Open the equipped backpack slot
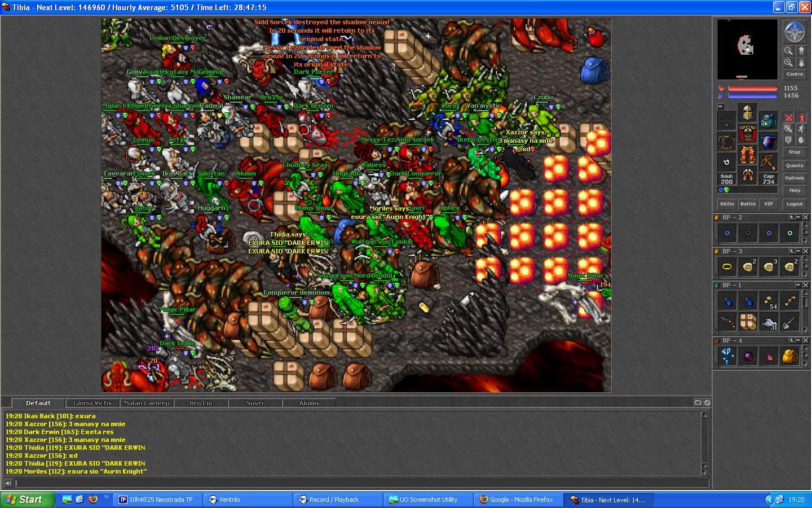The image size is (812, 508). pos(769,121)
